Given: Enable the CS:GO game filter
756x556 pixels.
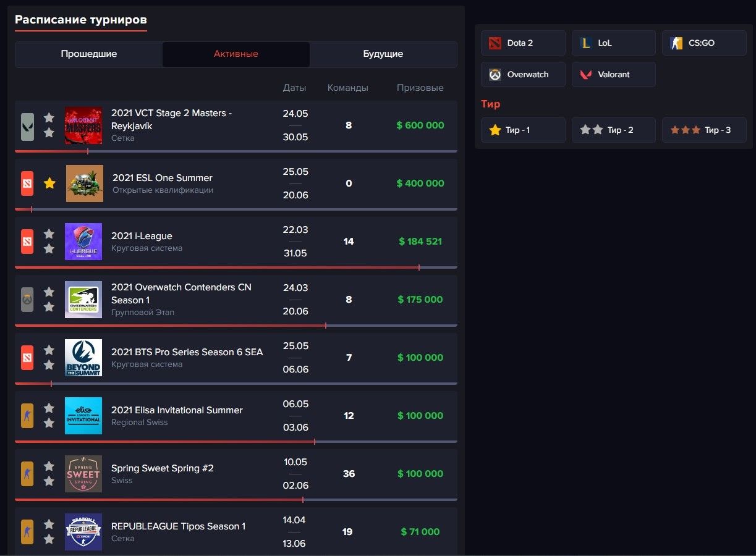Looking at the screenshot, I should tap(703, 43).
